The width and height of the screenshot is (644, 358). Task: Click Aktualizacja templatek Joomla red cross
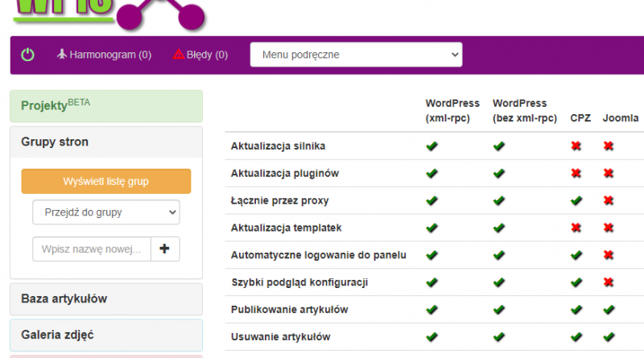609,228
